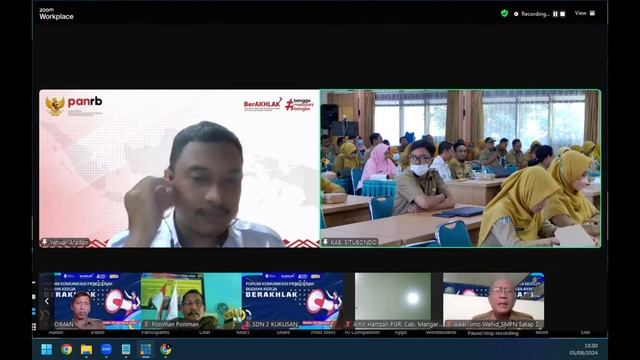Image resolution: width=640 pixels, height=360 pixels.
Task: Open the View layout menu
Action: click(x=584, y=13)
